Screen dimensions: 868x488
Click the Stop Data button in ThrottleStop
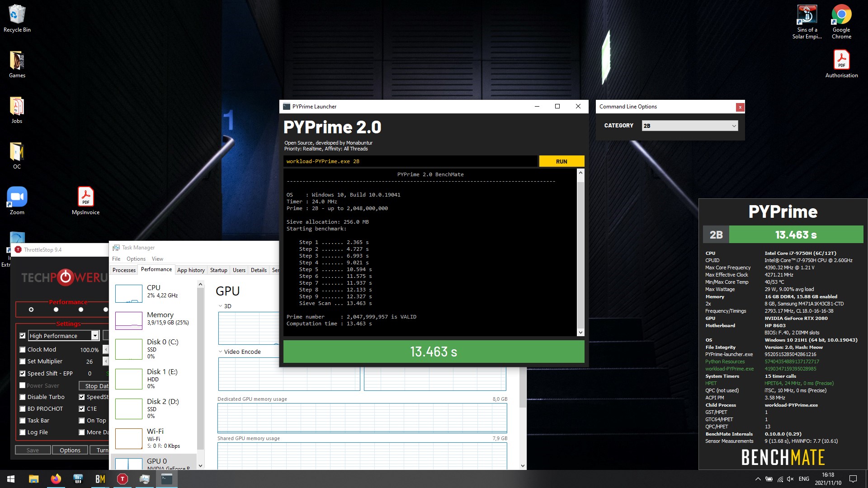click(94, 386)
